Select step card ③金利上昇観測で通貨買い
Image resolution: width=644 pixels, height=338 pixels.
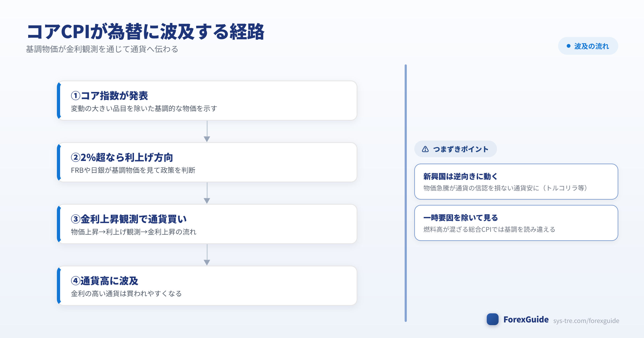click(x=207, y=224)
